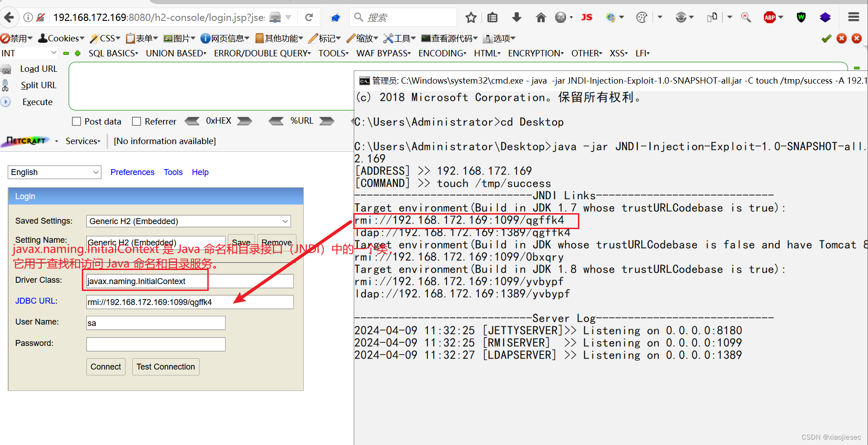Viewport: 868px width, 445px height.
Task: Click the Load URL icon
Action: pos(7,69)
